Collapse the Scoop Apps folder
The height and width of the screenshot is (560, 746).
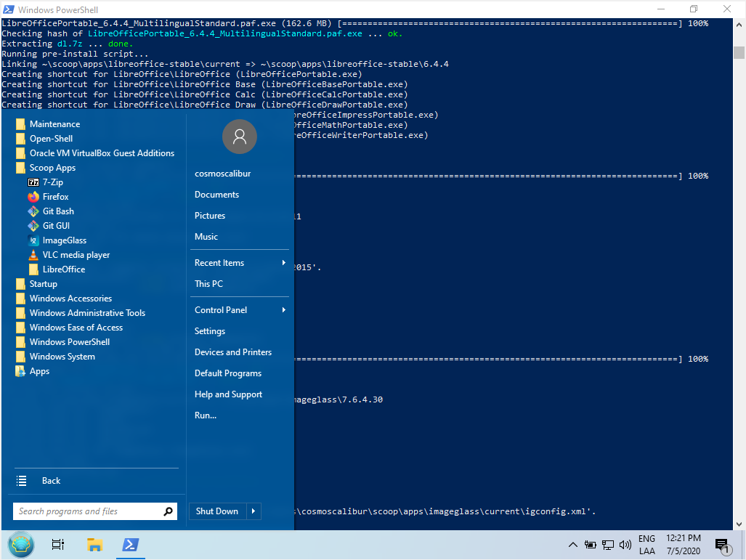point(52,168)
